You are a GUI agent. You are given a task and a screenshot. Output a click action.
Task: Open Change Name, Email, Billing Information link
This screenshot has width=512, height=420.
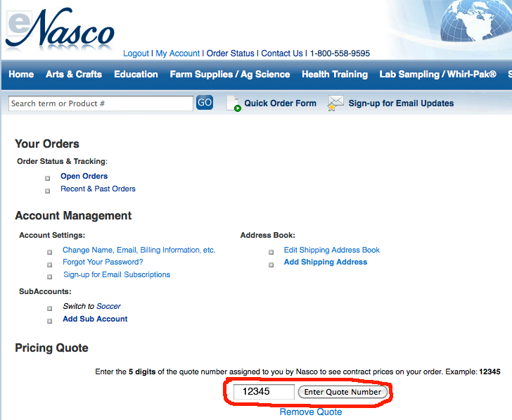click(139, 250)
